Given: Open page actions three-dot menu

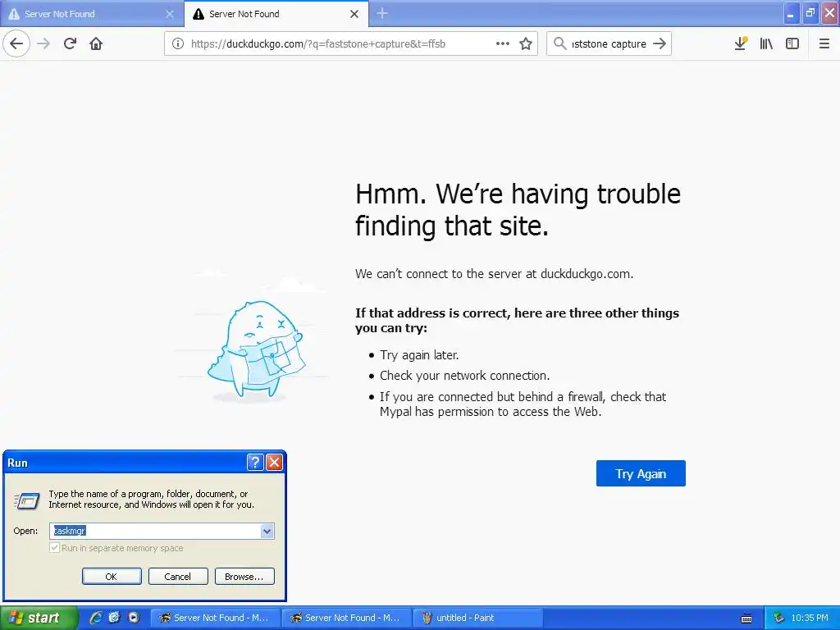Looking at the screenshot, I should click(x=503, y=43).
